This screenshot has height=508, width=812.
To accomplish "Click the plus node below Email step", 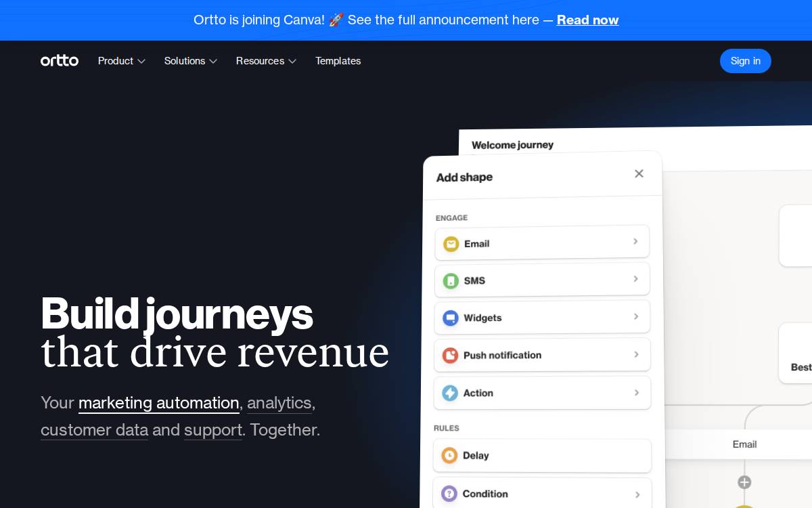I will (744, 482).
